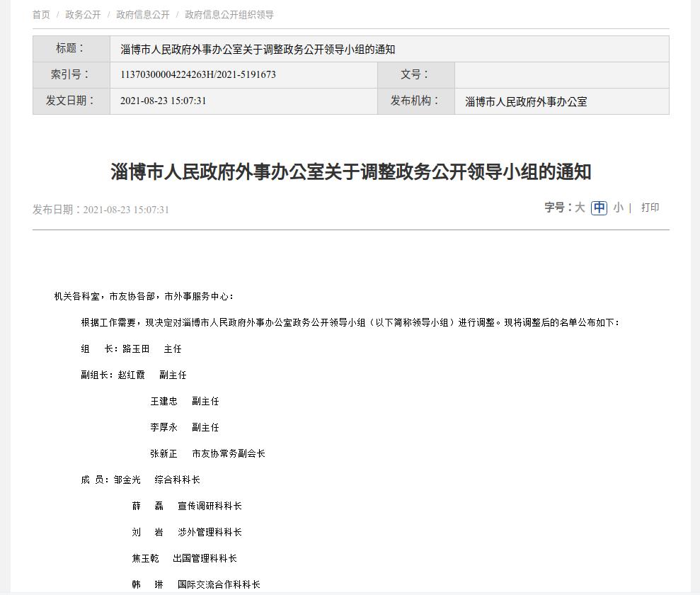
Task: Click the 发文日期 value 2021-08-23 15:07:31
Action: pos(163,101)
